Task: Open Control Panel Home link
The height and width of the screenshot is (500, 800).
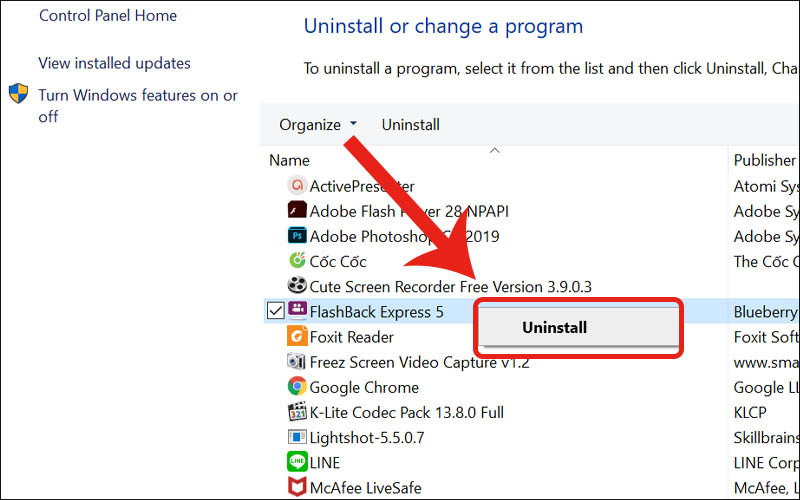Action: point(107,16)
